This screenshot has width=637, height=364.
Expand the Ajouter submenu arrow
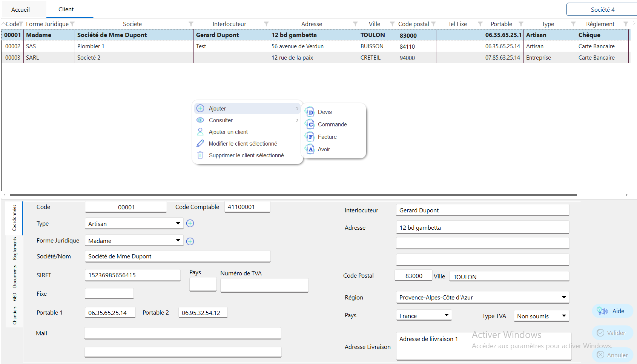[x=297, y=109]
